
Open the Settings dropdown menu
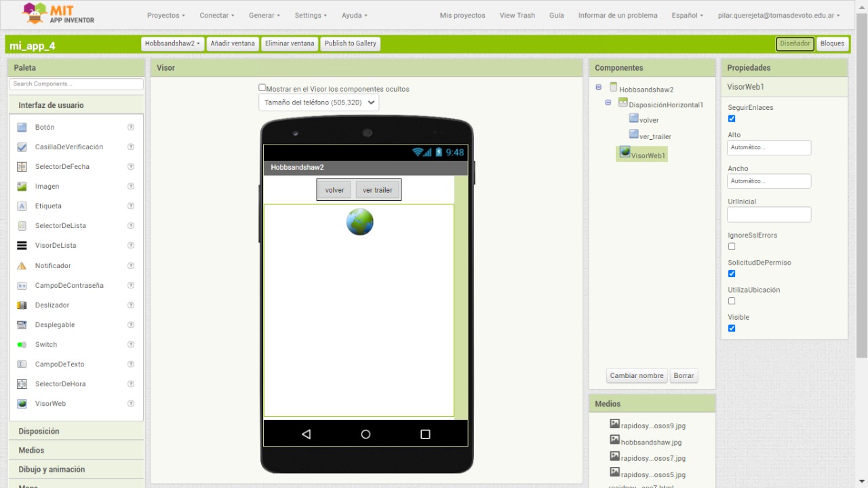pyautogui.click(x=311, y=15)
